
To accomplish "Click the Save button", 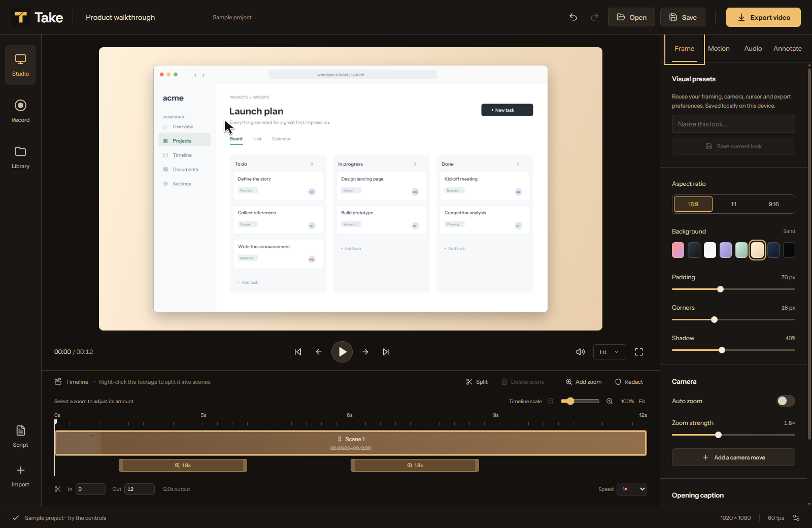I will [683, 17].
